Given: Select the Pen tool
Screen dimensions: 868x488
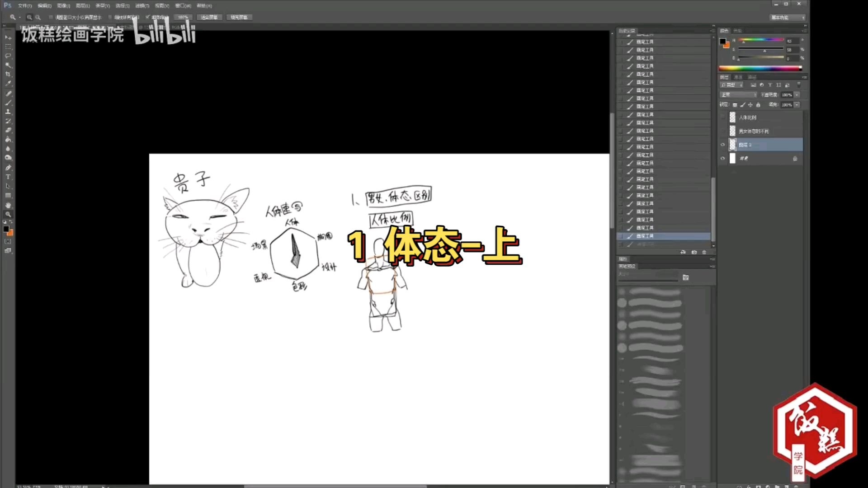Looking at the screenshot, I should click(x=8, y=167).
